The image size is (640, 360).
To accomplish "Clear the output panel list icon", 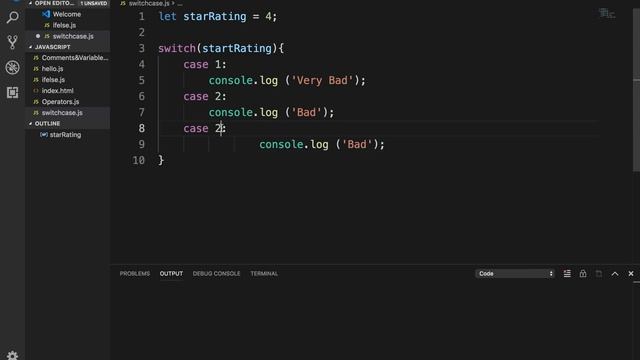I will [x=567, y=273].
